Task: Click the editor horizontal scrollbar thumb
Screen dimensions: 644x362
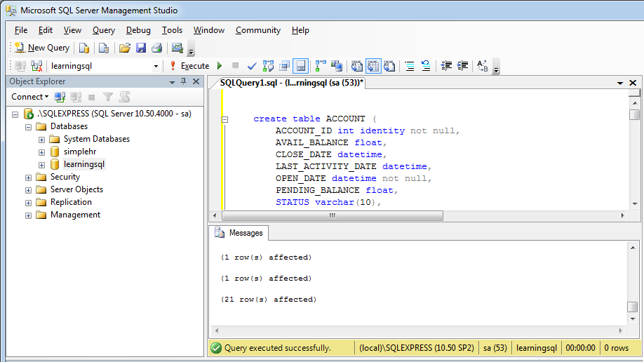Action: coord(333,215)
